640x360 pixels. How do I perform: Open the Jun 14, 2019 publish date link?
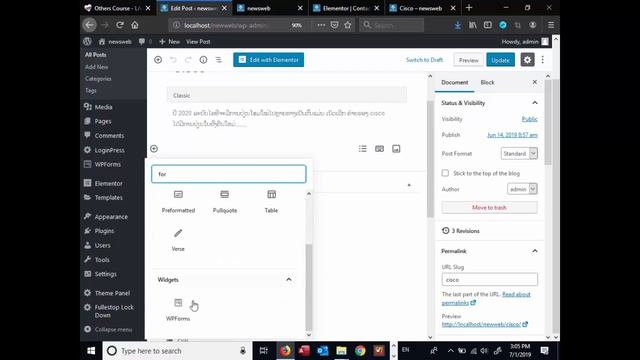(x=512, y=135)
